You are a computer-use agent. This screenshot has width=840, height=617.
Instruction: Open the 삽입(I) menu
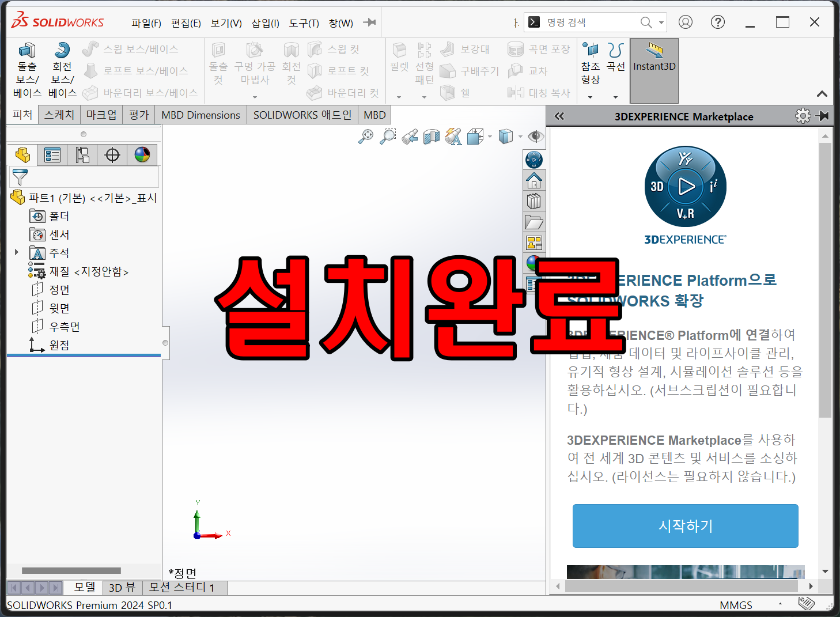click(x=265, y=23)
